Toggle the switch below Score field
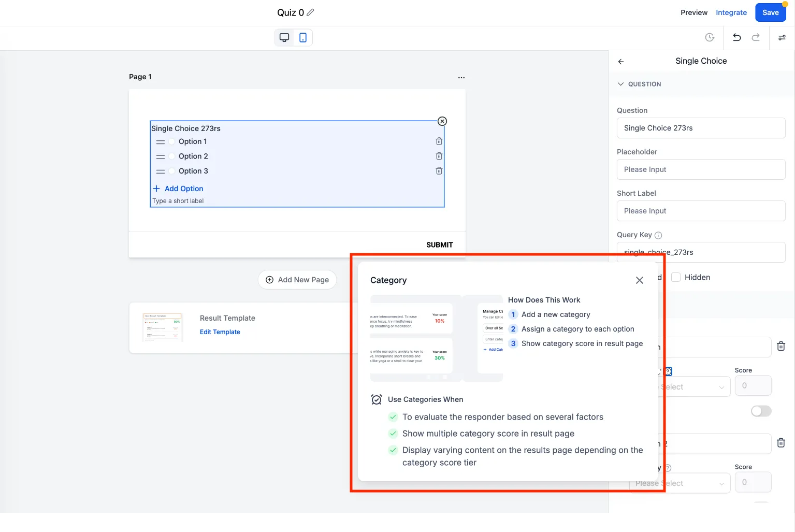795x532 pixels. tap(761, 411)
